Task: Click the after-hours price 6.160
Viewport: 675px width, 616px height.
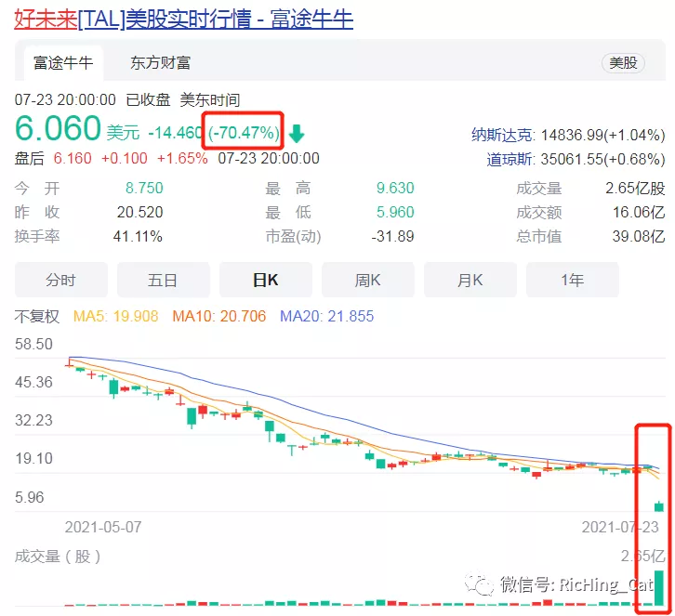Action: point(73,158)
